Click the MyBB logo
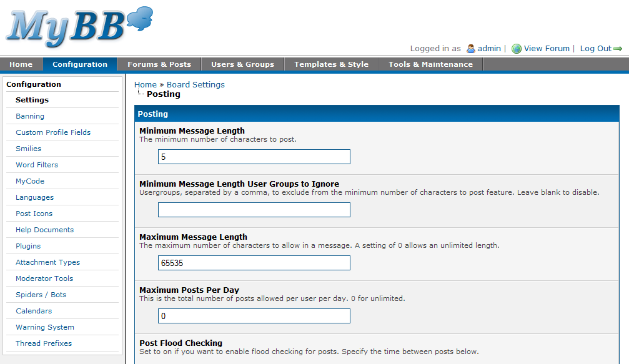This screenshot has height=364, width=629. 78,28
